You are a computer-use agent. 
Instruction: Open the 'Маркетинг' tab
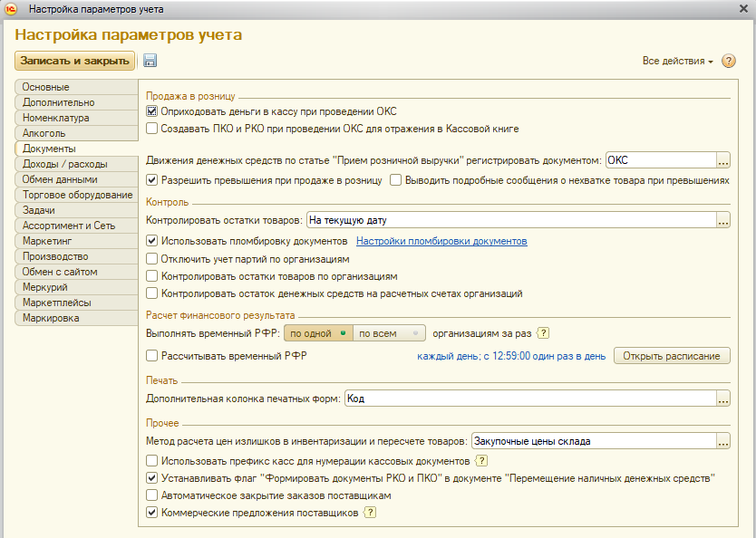point(76,241)
